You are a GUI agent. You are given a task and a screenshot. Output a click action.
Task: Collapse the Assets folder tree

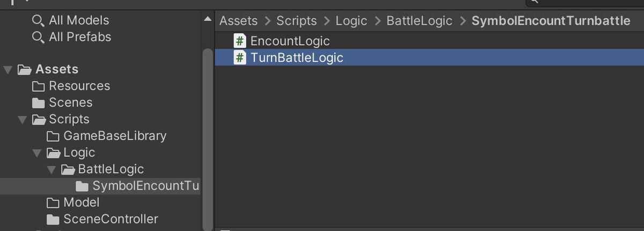click(8, 70)
